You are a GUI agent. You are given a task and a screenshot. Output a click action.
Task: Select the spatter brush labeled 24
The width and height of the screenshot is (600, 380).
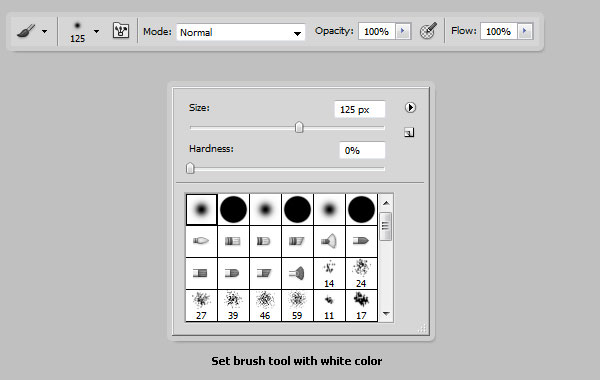(361, 274)
